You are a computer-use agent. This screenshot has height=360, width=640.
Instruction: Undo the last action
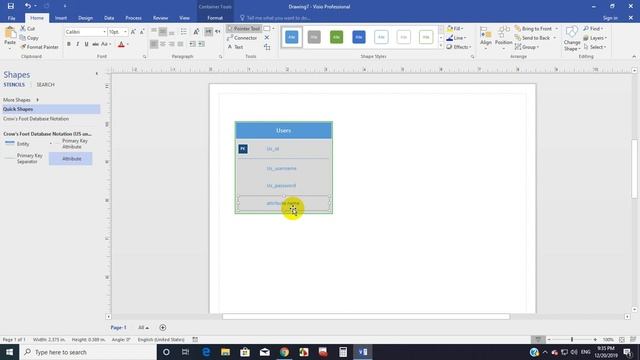(x=27, y=6)
